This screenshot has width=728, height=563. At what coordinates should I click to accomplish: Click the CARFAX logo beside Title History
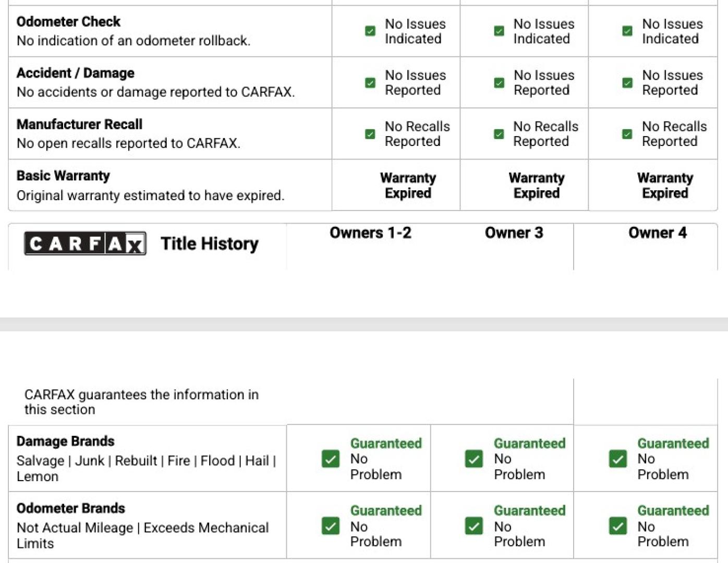pyautogui.click(x=85, y=243)
